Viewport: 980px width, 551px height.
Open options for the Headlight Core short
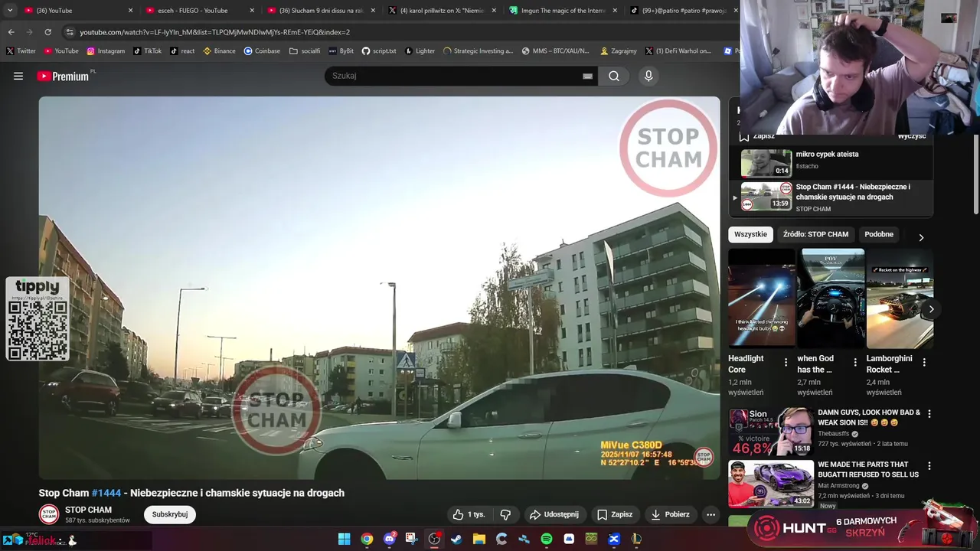[786, 362]
